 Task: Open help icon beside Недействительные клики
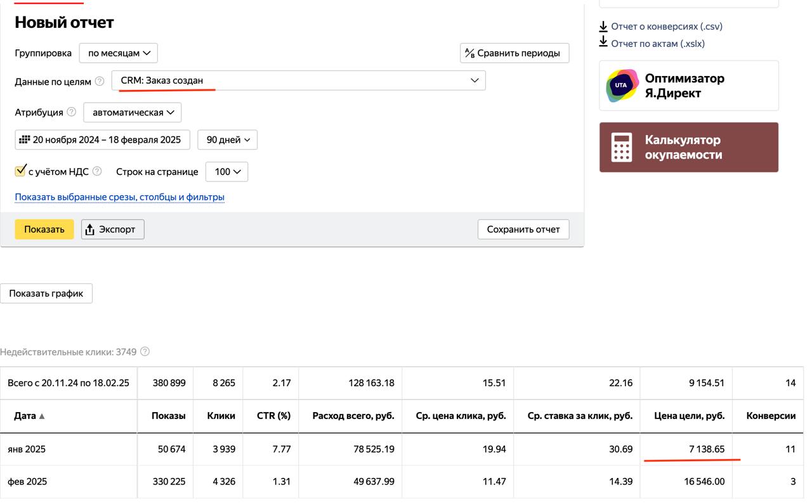tap(145, 351)
